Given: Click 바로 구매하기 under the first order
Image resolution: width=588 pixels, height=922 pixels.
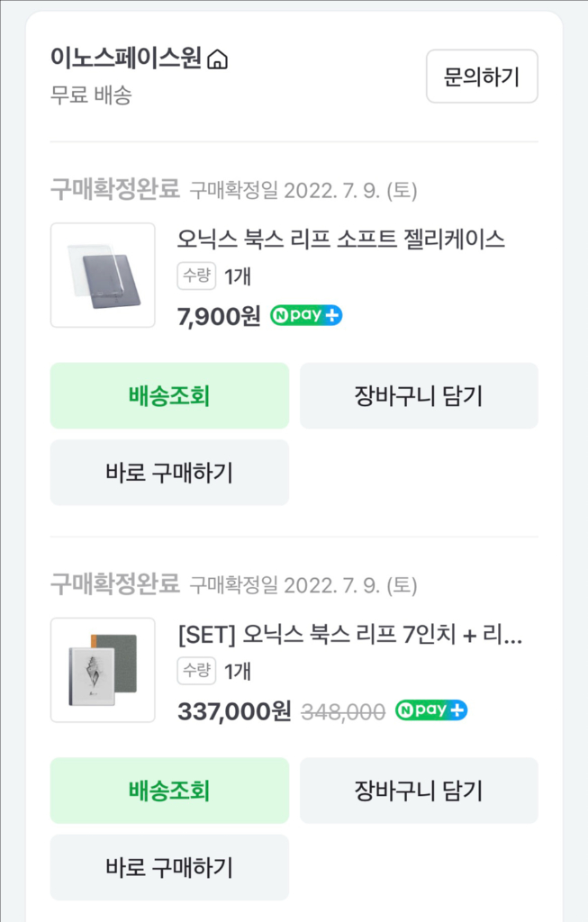Looking at the screenshot, I should [169, 473].
